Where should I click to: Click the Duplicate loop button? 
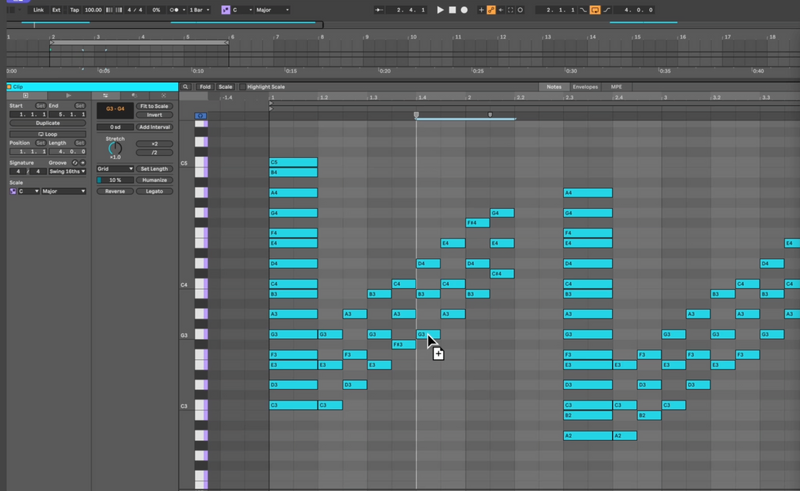(x=47, y=123)
